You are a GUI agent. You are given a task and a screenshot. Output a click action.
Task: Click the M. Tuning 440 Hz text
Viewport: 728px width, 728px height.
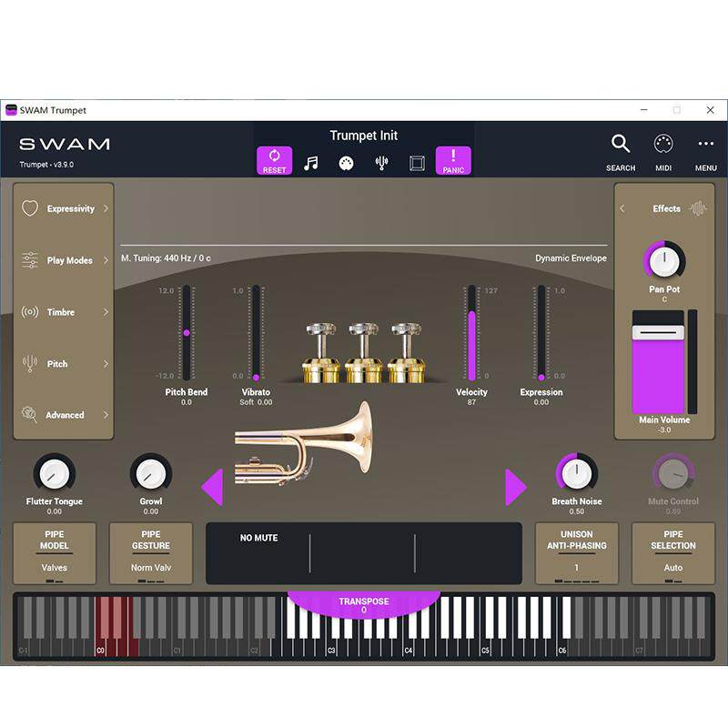[166, 258]
